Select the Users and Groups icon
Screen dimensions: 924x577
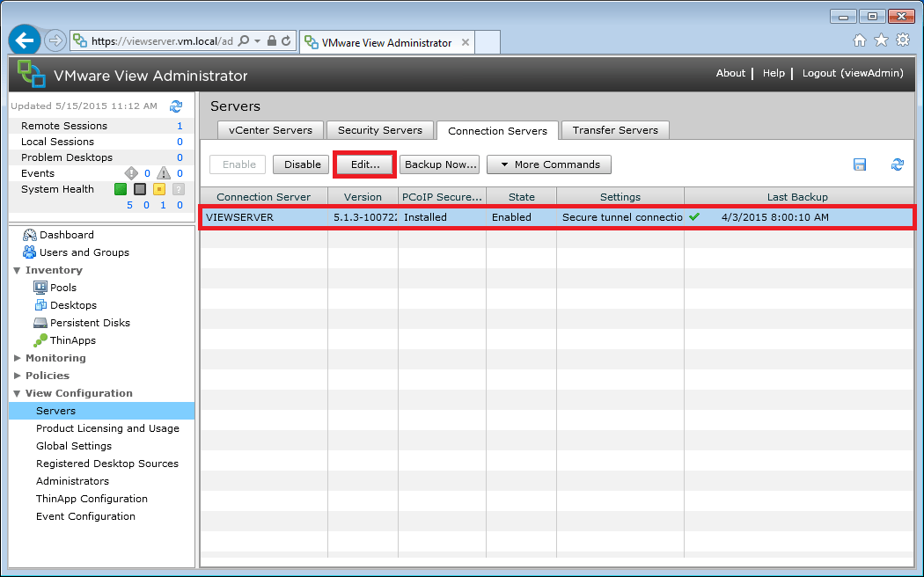coord(29,252)
